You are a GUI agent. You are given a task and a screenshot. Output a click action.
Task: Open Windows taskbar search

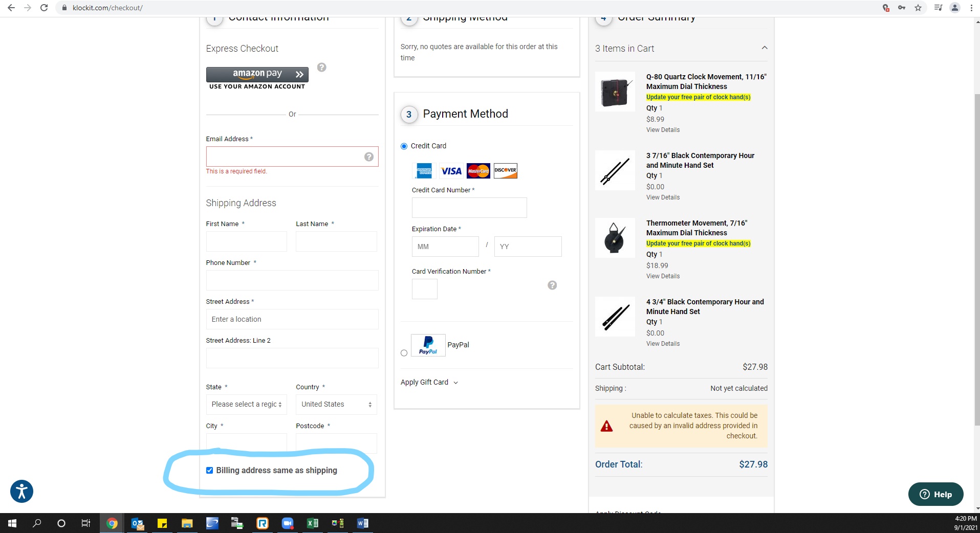coord(37,523)
